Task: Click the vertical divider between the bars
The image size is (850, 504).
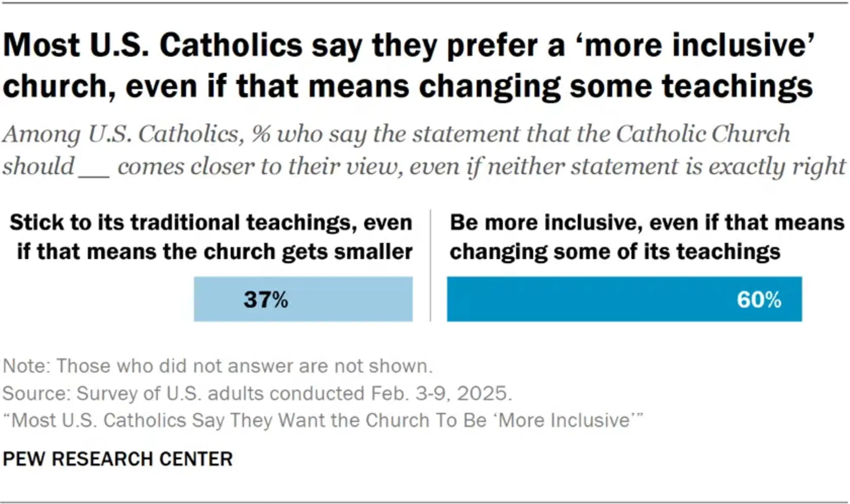Action: 430,266
